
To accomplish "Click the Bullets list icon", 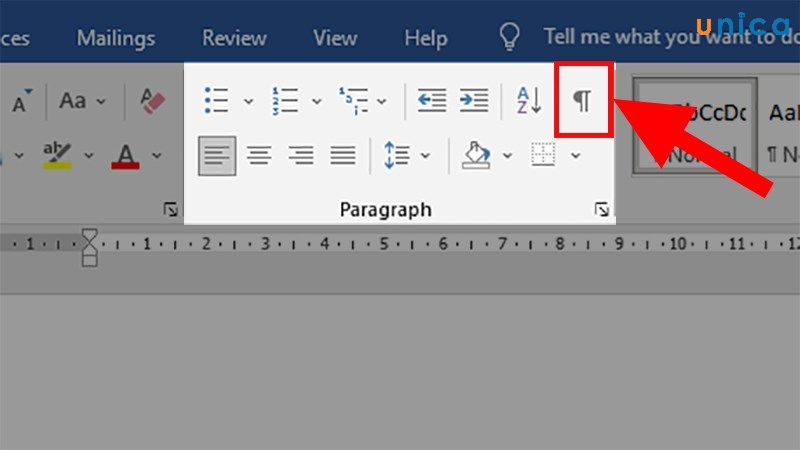I will [215, 101].
